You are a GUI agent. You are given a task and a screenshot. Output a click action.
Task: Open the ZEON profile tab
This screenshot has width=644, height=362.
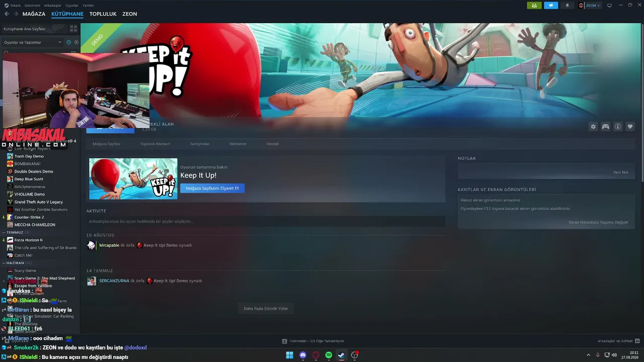(x=130, y=14)
